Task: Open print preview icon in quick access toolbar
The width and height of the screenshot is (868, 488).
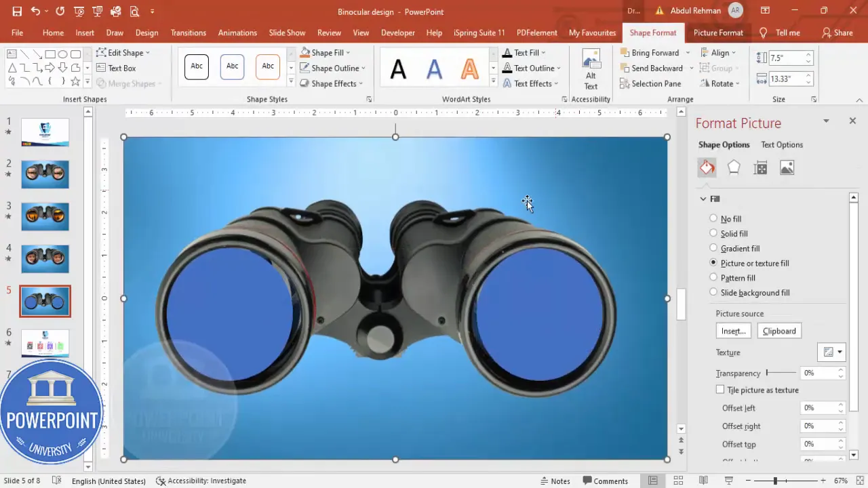Action: tap(134, 12)
